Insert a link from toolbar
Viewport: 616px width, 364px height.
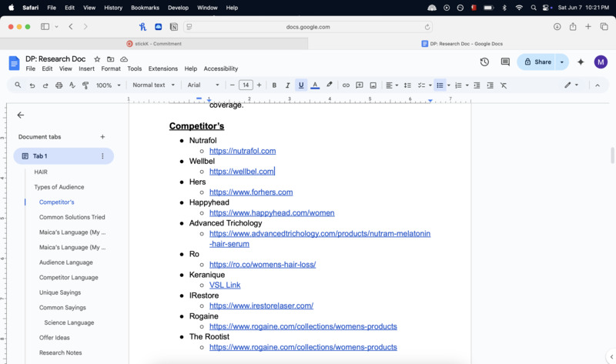point(346,85)
